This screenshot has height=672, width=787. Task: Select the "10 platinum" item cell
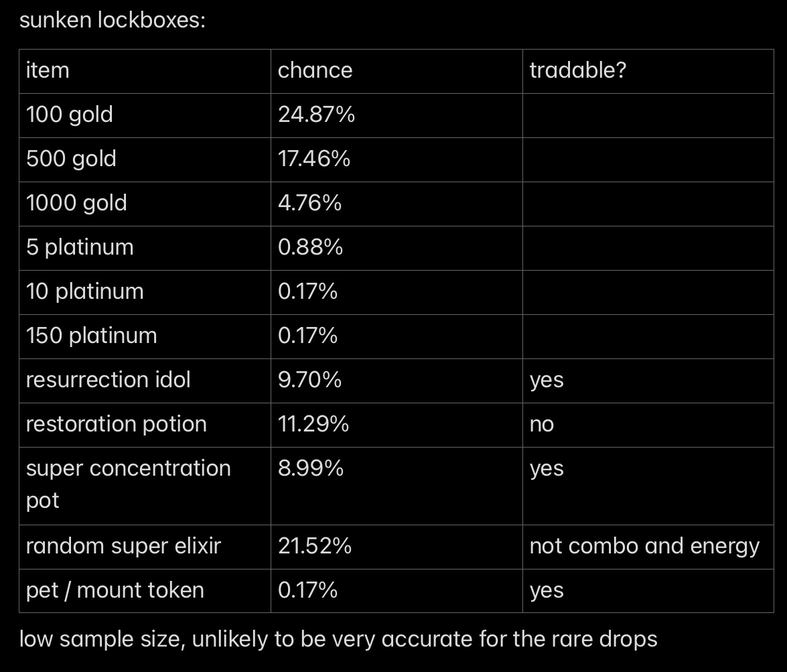(x=84, y=291)
